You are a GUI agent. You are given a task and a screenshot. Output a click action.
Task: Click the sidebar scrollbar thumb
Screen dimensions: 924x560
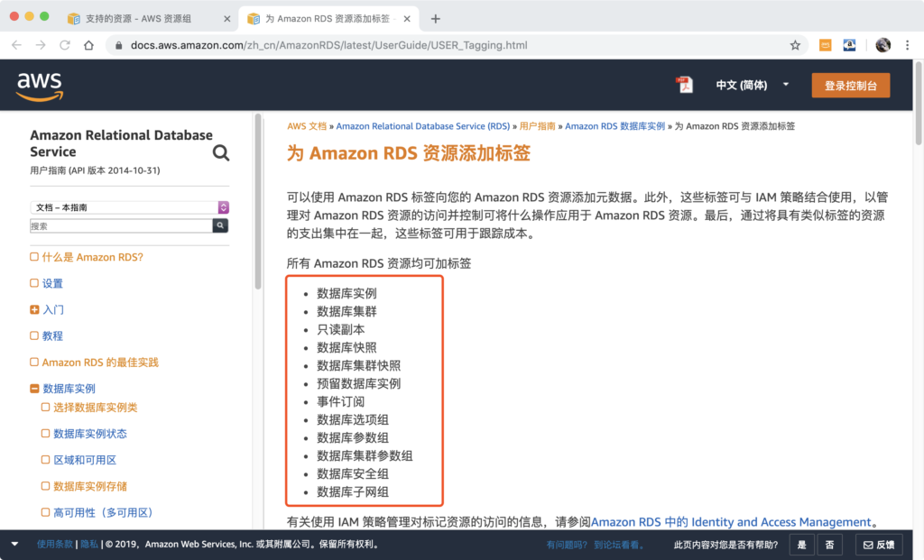click(x=257, y=201)
